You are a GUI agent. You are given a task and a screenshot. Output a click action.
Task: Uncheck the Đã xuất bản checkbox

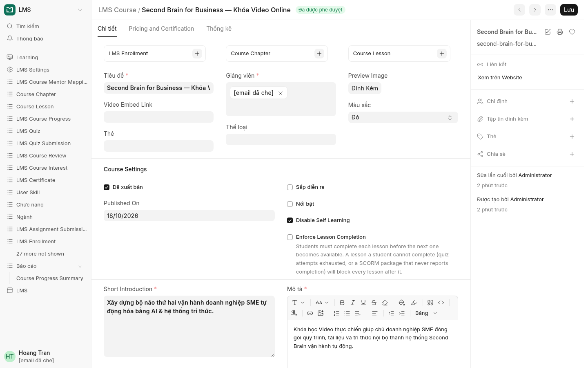107,187
